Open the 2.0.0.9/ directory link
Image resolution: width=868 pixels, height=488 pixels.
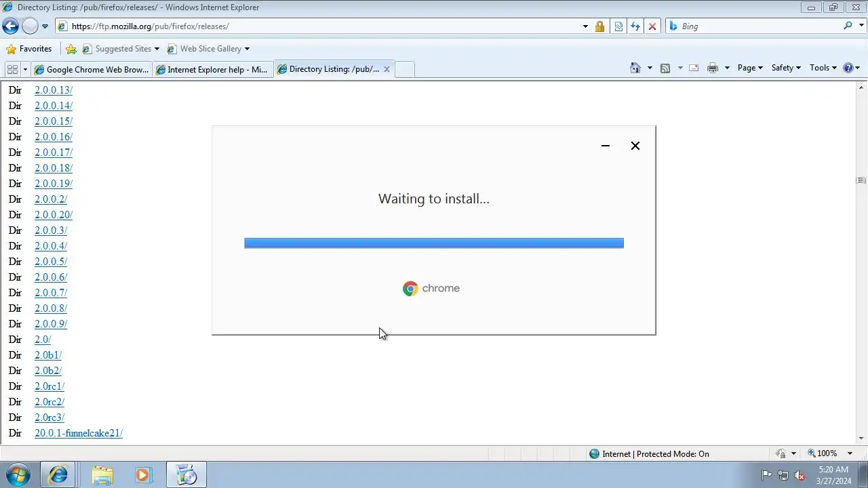tap(51, 324)
